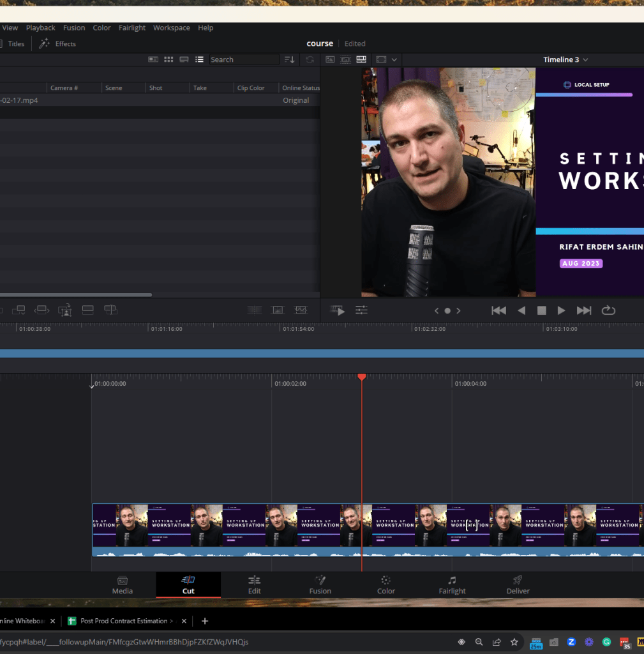Image resolution: width=644 pixels, height=654 pixels.
Task: Click the add marker dot
Action: pos(447,311)
